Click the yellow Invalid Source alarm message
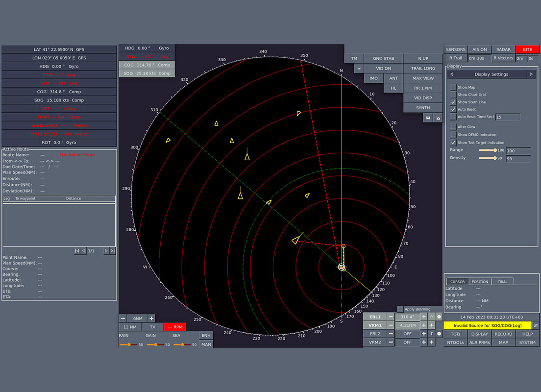Image resolution: width=541 pixels, height=392 pixels. 488,325
